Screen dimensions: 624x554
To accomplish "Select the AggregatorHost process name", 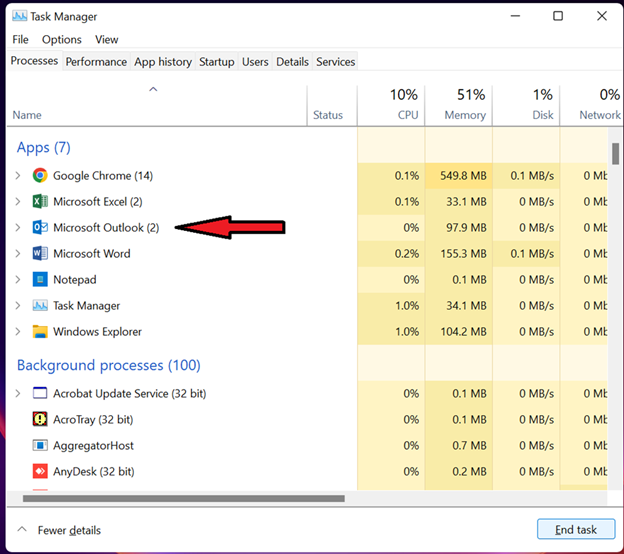I will click(93, 445).
